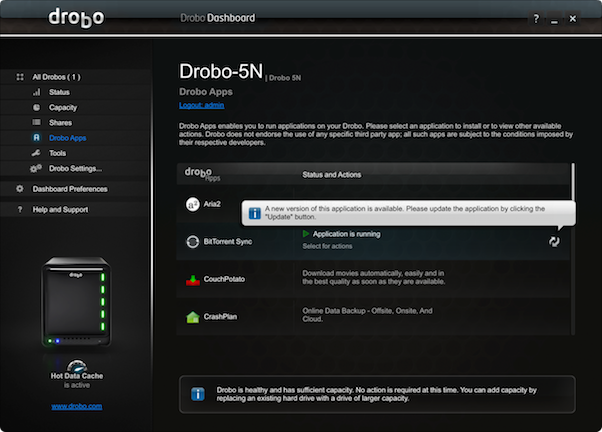Click the Status and Actions column header

pyautogui.click(x=332, y=175)
